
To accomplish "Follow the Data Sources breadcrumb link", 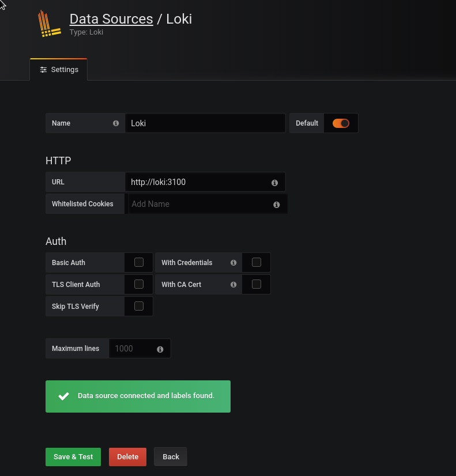I will coord(111,19).
